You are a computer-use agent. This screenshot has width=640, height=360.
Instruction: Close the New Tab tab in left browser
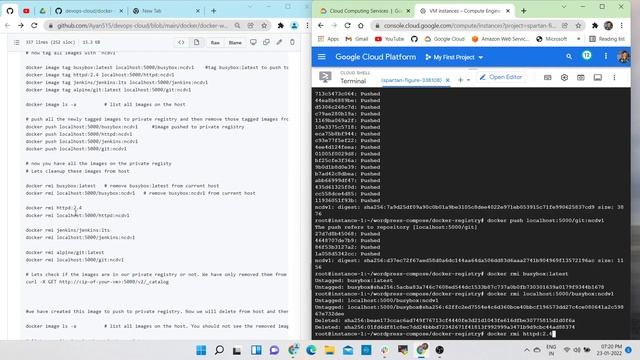[x=198, y=11]
